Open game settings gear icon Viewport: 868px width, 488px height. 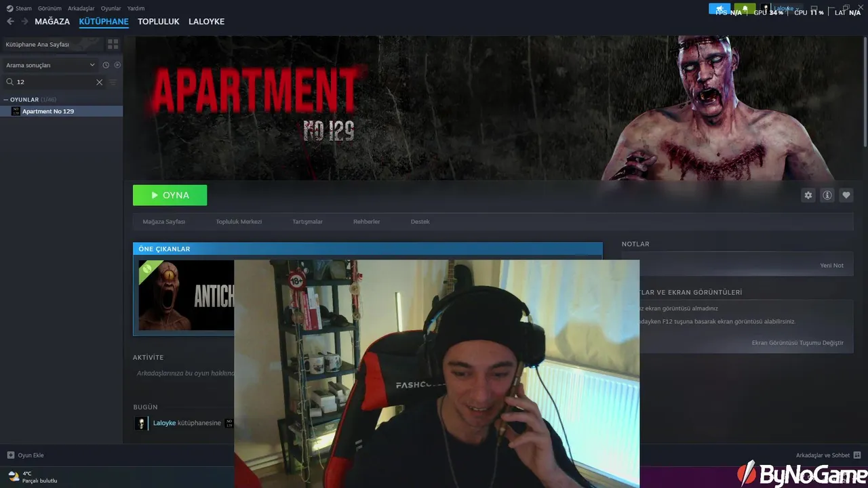point(808,195)
